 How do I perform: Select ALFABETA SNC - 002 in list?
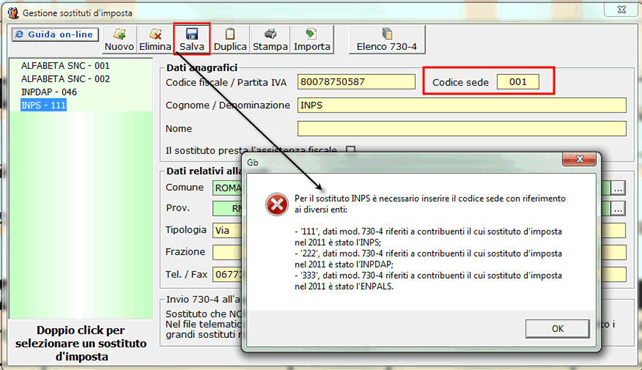click(x=66, y=79)
